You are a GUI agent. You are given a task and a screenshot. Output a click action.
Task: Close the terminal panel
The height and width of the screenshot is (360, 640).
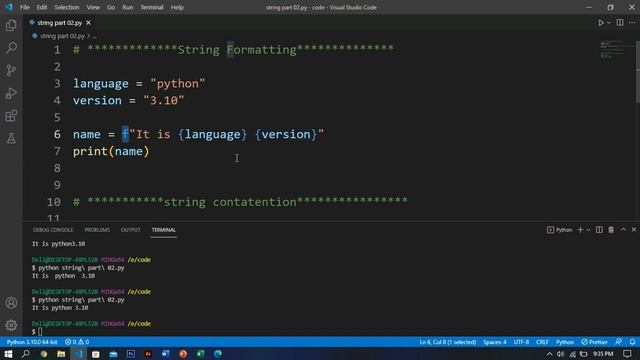[x=634, y=230]
